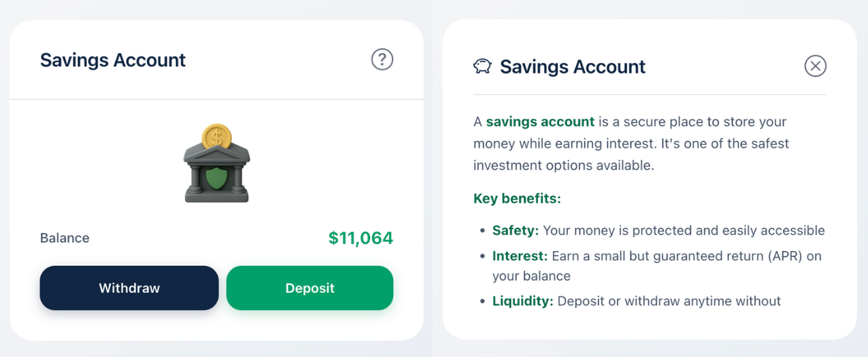The image size is (868, 357).
Task: Click the piggy bank icon
Action: tap(482, 66)
